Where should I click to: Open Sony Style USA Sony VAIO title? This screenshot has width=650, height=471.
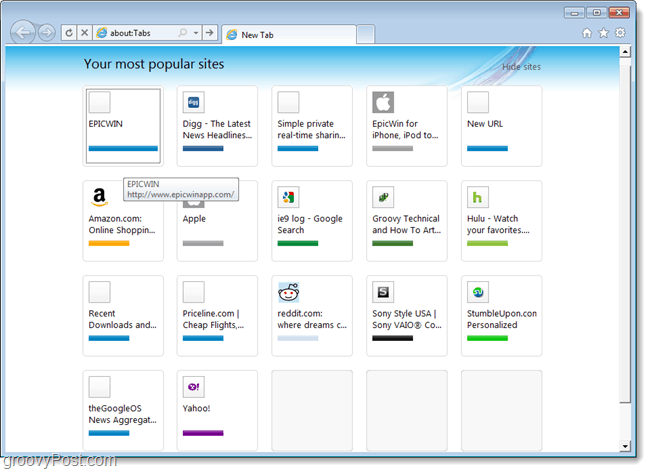[407, 319]
